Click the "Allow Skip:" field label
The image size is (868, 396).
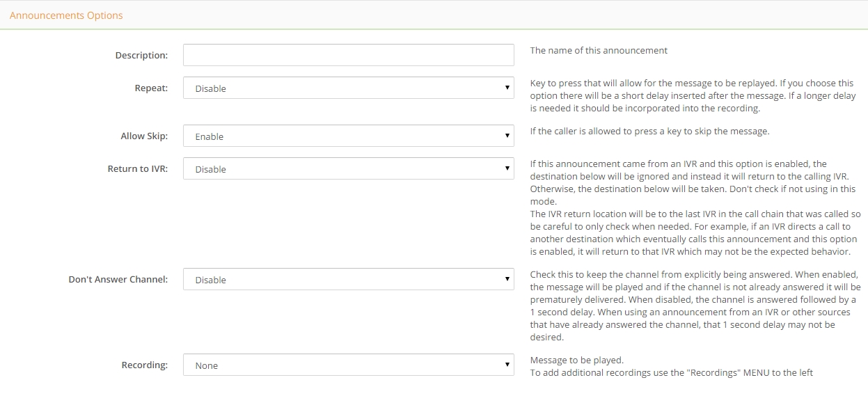click(144, 136)
